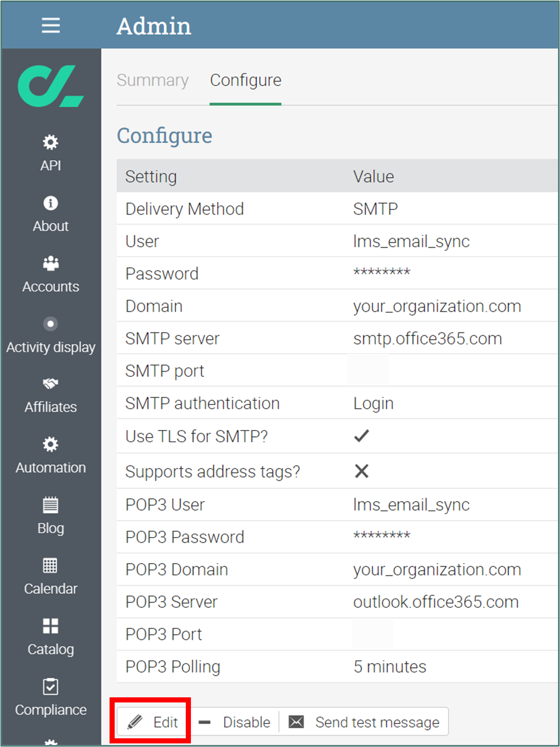Open the Blog sidebar icon

click(51, 505)
